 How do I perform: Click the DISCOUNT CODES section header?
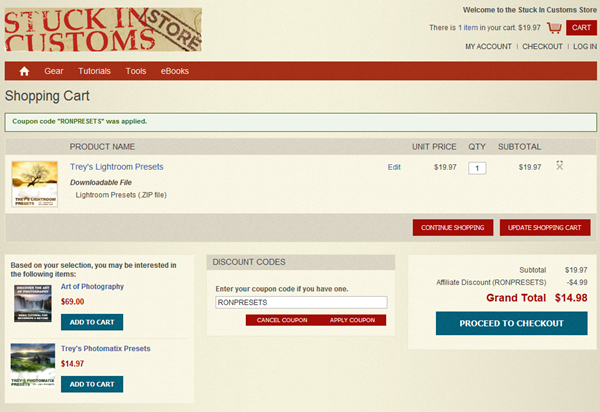pos(301,262)
